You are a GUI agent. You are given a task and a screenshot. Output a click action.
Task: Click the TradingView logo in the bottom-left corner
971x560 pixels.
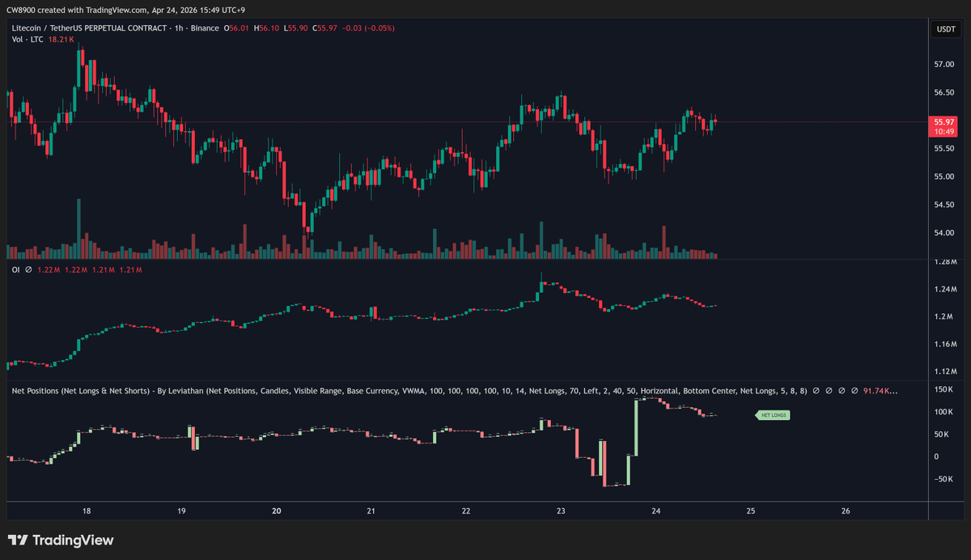(x=19, y=540)
